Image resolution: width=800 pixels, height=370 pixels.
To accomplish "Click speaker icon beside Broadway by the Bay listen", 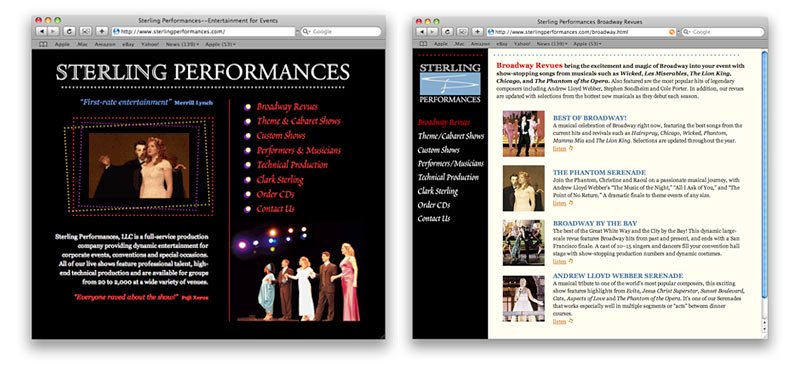I will 571,261.
